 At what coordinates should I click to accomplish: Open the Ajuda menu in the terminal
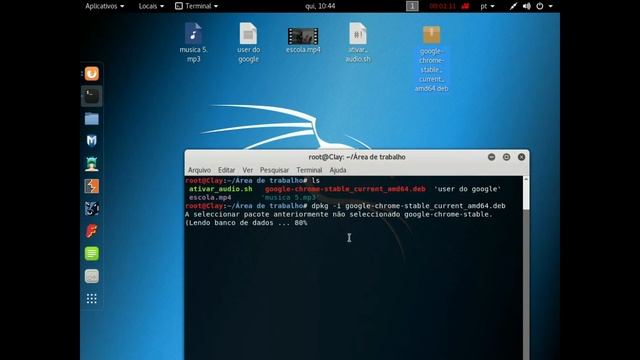pyautogui.click(x=338, y=170)
